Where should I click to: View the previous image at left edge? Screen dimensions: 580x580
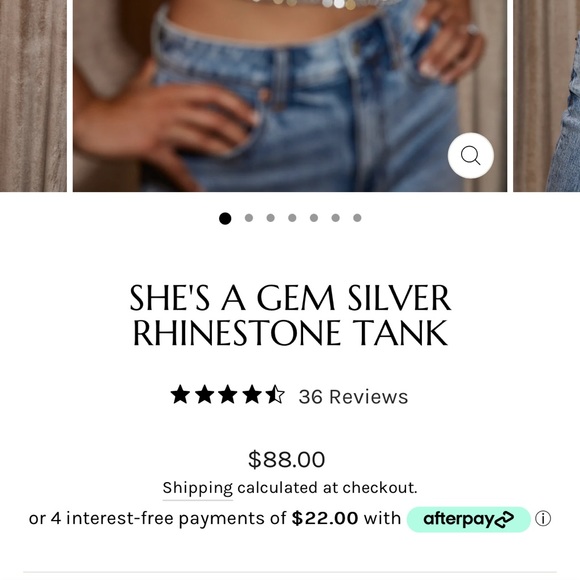tap(33, 96)
